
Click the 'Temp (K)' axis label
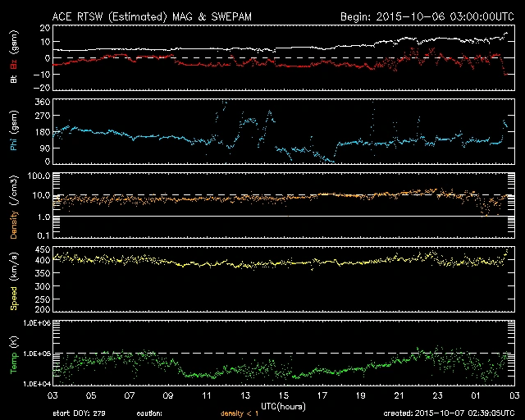[x=14, y=355]
